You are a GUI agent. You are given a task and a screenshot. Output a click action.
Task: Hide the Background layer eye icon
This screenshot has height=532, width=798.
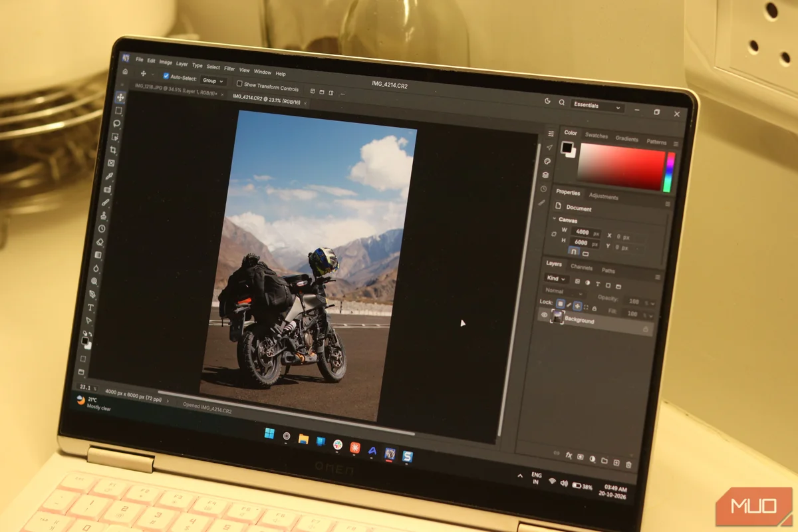click(545, 315)
